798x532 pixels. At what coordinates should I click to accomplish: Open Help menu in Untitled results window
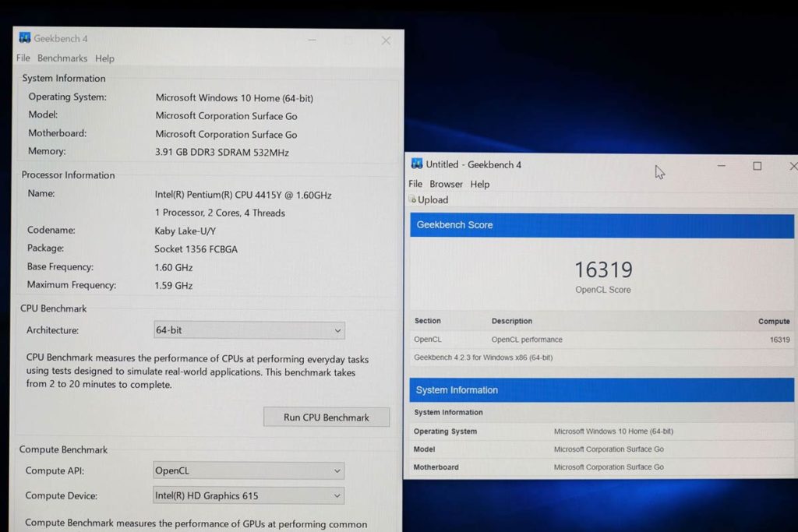click(x=480, y=184)
